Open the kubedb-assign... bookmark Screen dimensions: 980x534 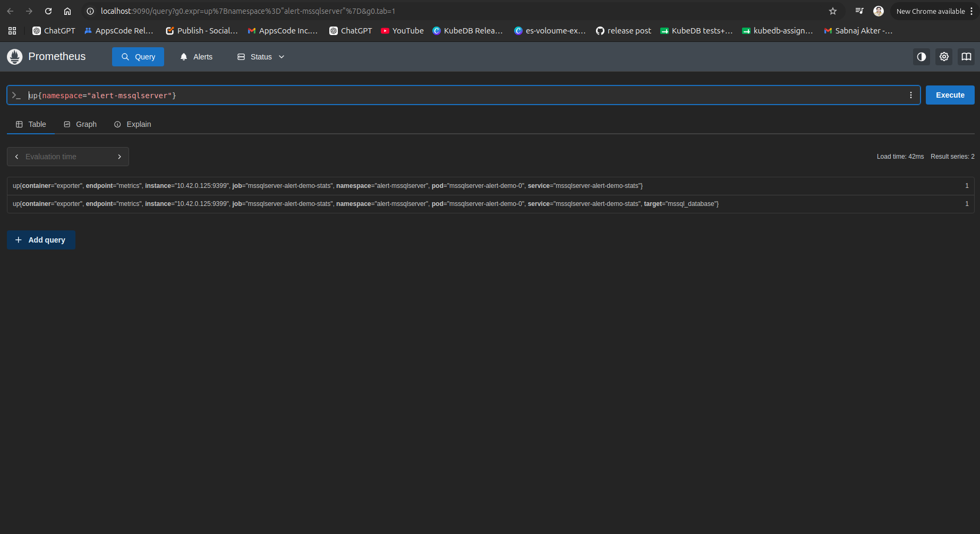click(778, 31)
